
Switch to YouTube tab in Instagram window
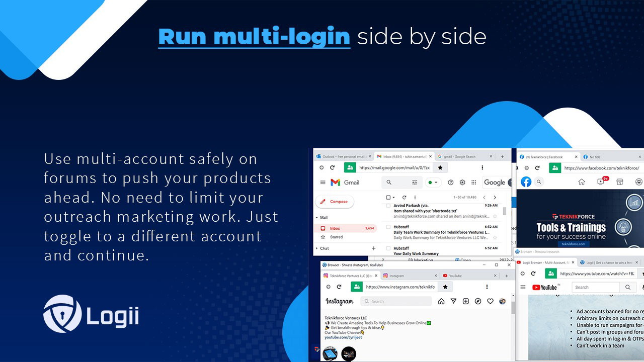455,276
